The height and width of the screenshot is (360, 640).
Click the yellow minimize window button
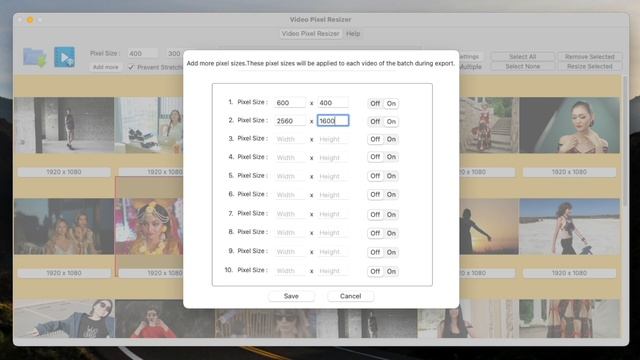point(30,20)
